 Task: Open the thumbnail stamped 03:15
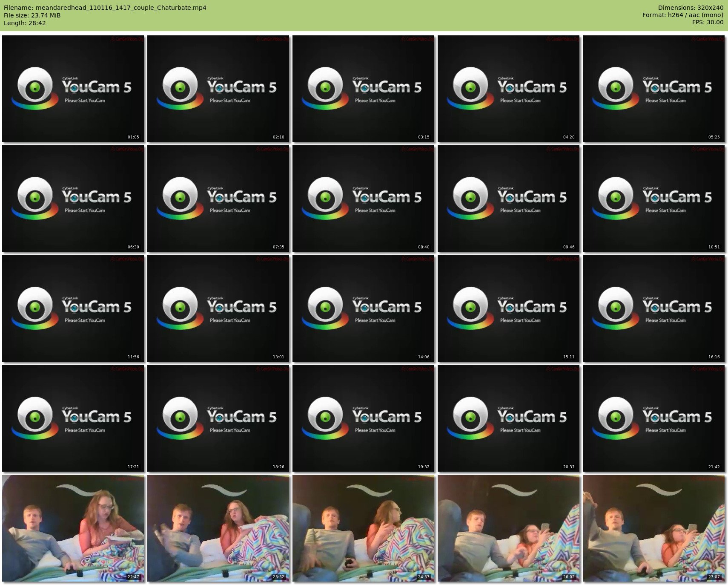[x=364, y=89]
